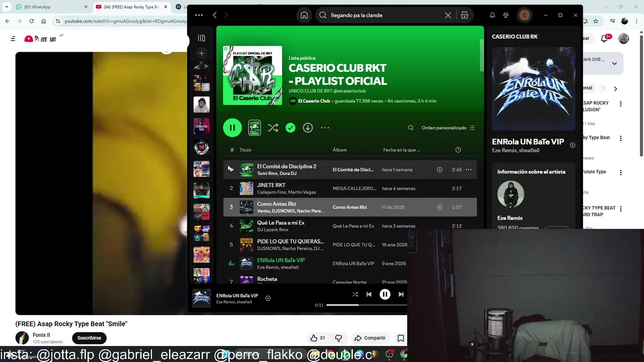Switch to the WhatsApp tab
Image resolution: width=644 pixels, height=362 pixels.
pyautogui.click(x=50, y=7)
